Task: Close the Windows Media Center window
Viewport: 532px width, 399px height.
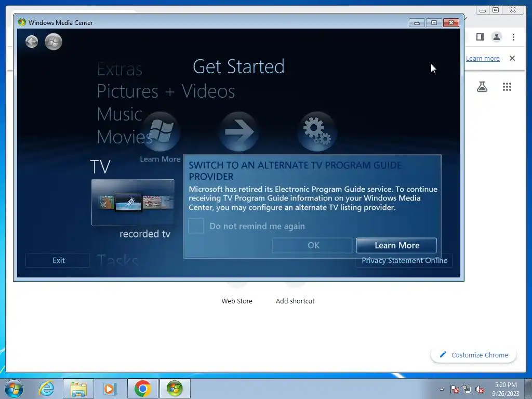Action: tap(451, 23)
